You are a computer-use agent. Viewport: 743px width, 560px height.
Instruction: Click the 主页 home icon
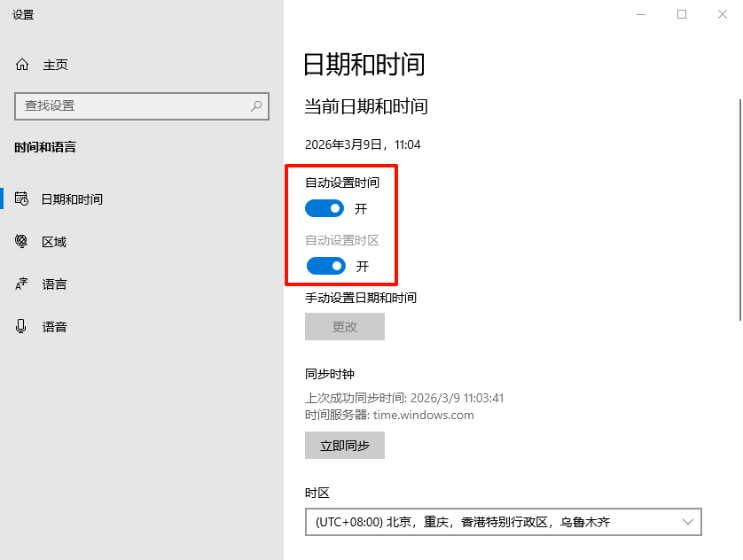click(23, 64)
